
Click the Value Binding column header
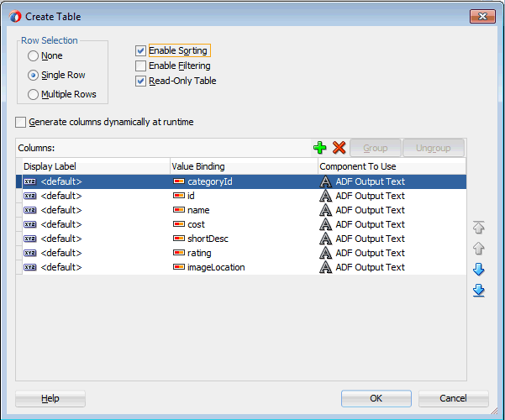tap(244, 166)
